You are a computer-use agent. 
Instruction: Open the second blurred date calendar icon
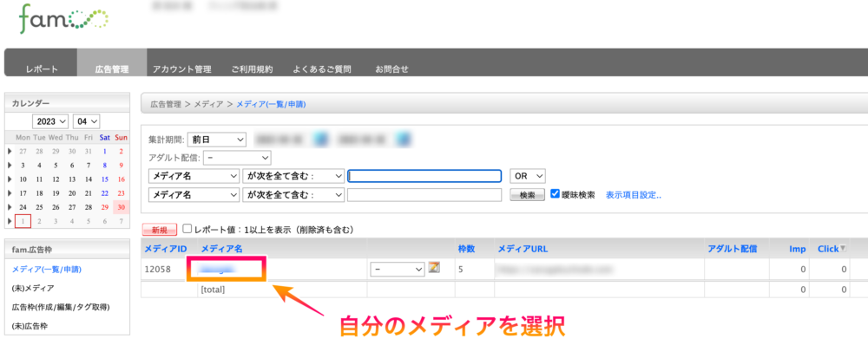(x=404, y=139)
